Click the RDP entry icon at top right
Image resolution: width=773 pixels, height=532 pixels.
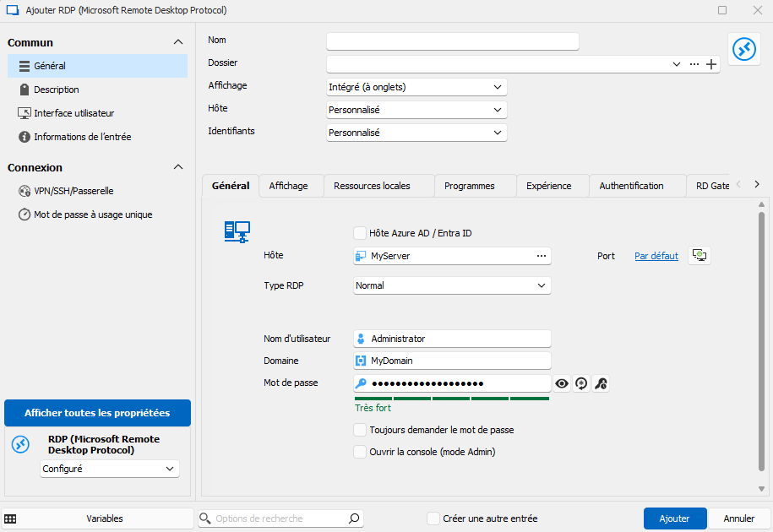pos(744,49)
